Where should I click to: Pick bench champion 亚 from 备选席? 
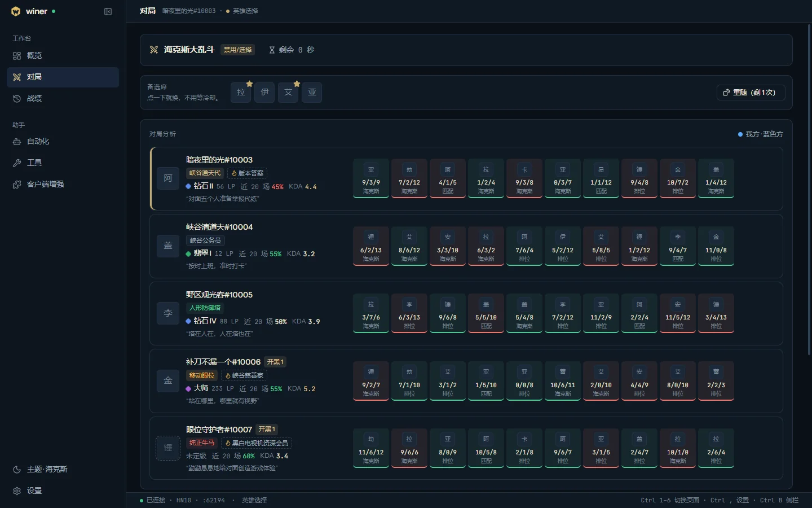click(x=312, y=93)
